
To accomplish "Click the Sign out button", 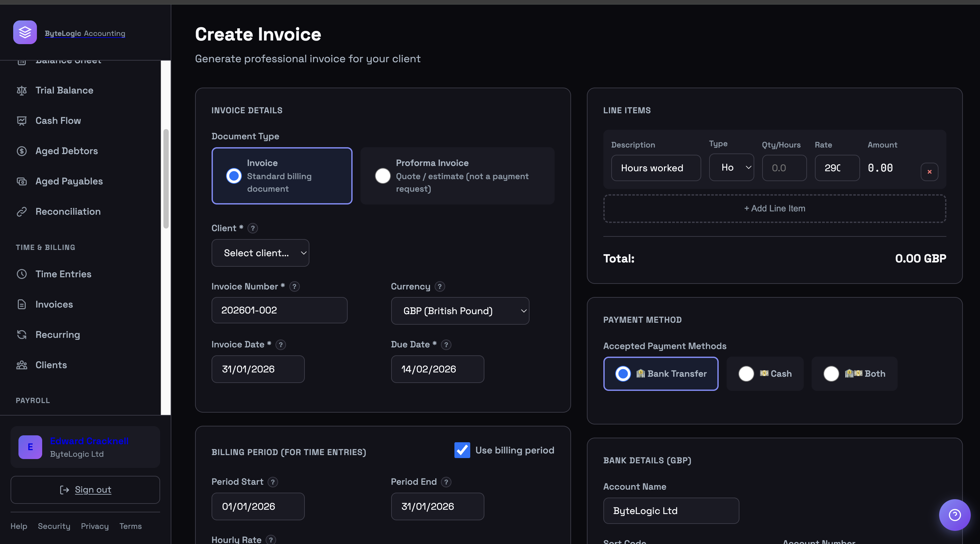I will (85, 490).
